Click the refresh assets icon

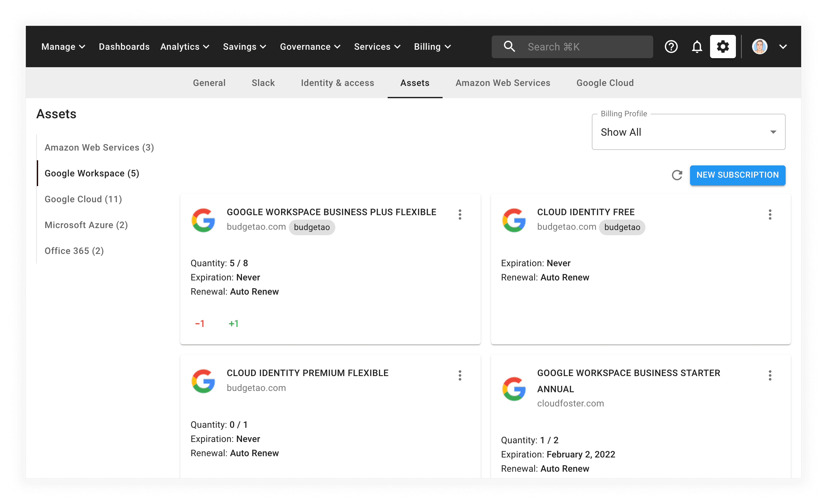[677, 175]
